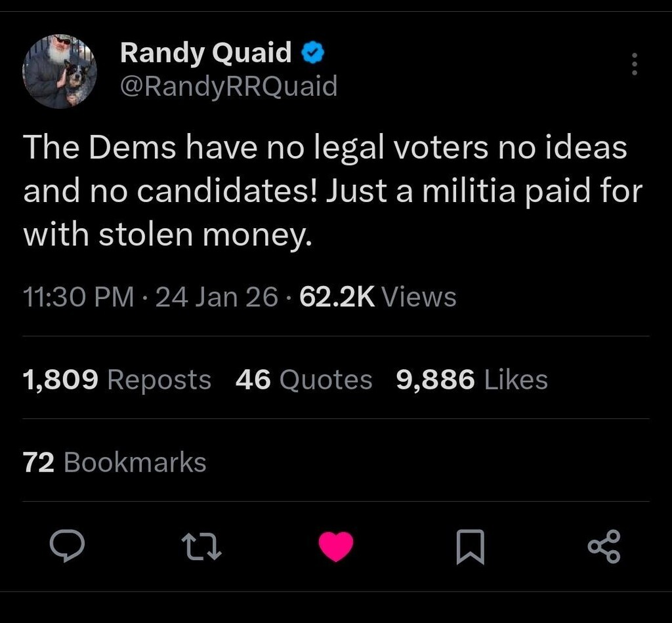The height and width of the screenshot is (623, 672).
Task: Open Randy Quaid's profile picture
Action: pyautogui.click(x=60, y=71)
